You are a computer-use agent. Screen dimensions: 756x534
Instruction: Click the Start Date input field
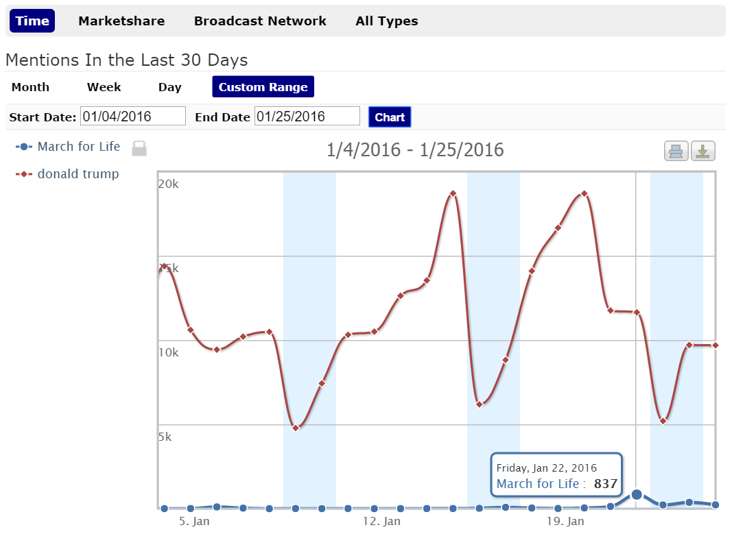(x=133, y=117)
